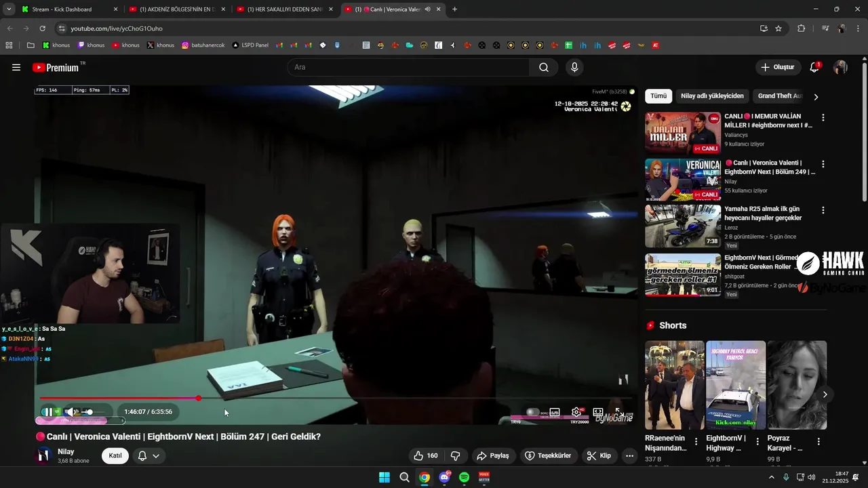Screen dimensions: 868x488
Task: Open the VALIAN MILLER live thumbnail
Action: coord(683,133)
